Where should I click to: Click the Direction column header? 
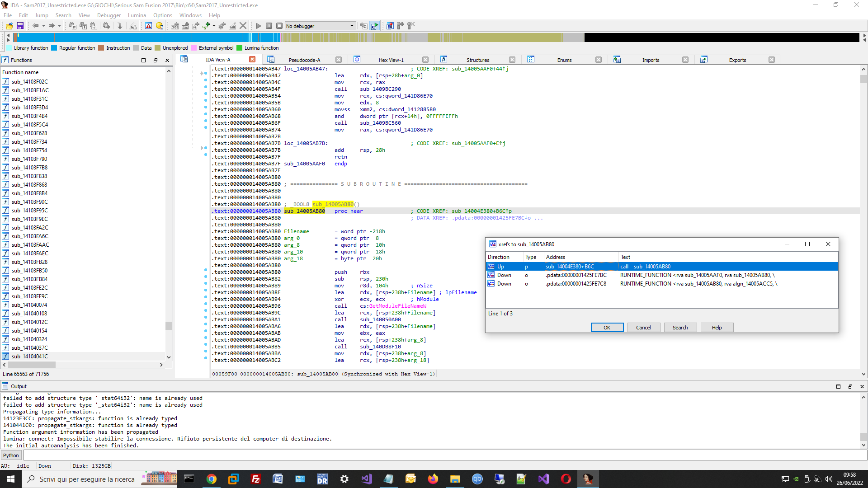pyautogui.click(x=499, y=257)
